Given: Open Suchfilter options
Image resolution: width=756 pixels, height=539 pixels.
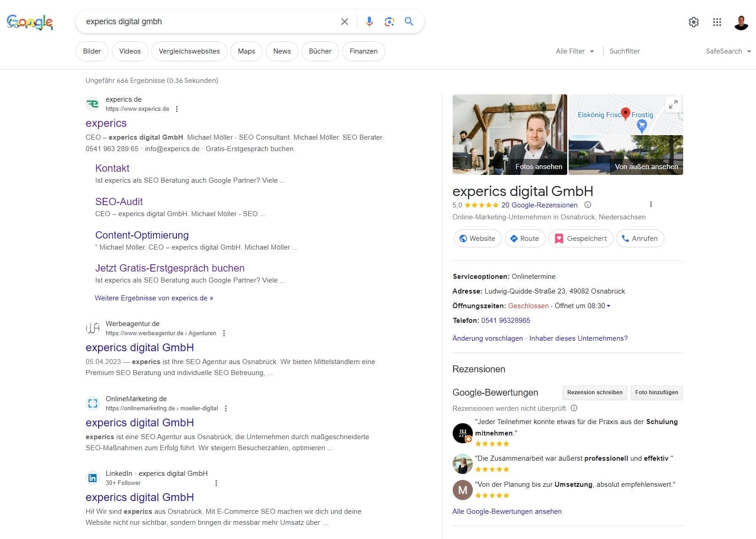Looking at the screenshot, I should tap(625, 51).
